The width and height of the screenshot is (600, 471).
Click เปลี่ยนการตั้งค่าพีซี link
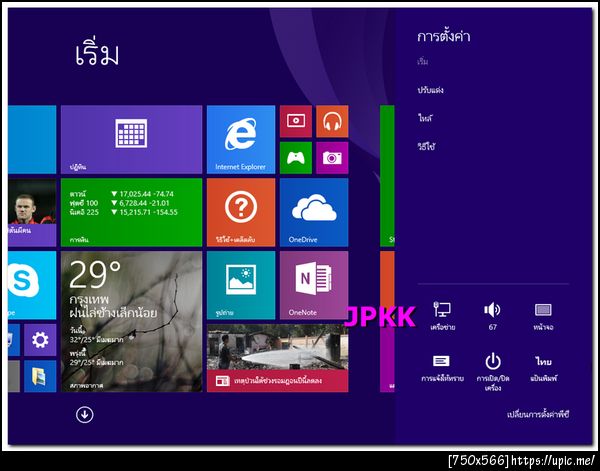tap(538, 414)
